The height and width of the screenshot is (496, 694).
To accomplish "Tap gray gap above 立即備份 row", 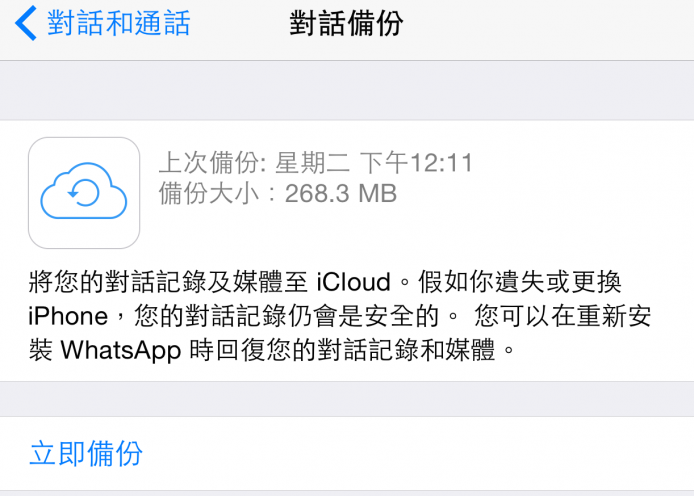I will coord(346,399).
